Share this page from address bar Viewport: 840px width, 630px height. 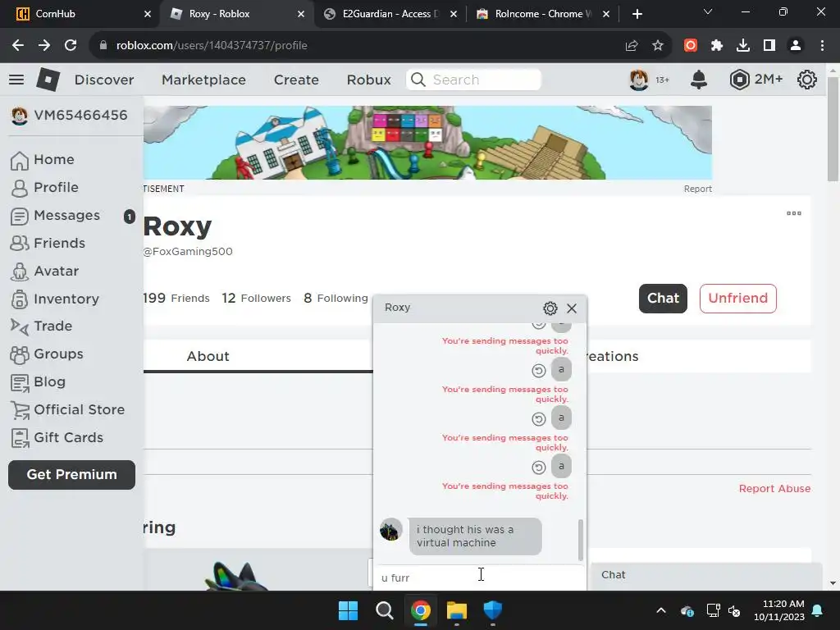tap(632, 46)
